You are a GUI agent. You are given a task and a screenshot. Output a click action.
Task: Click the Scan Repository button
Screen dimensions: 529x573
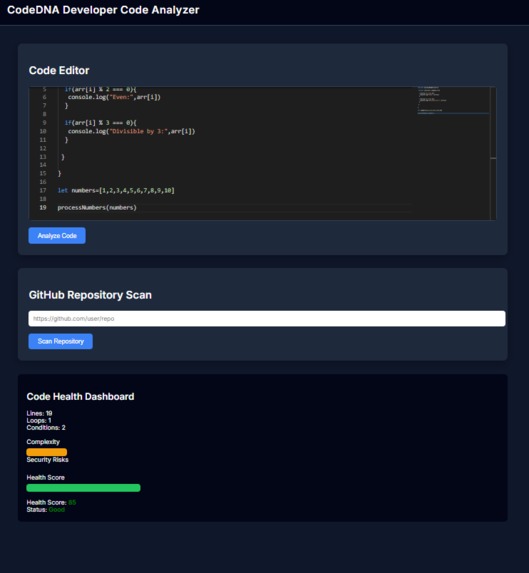click(61, 341)
